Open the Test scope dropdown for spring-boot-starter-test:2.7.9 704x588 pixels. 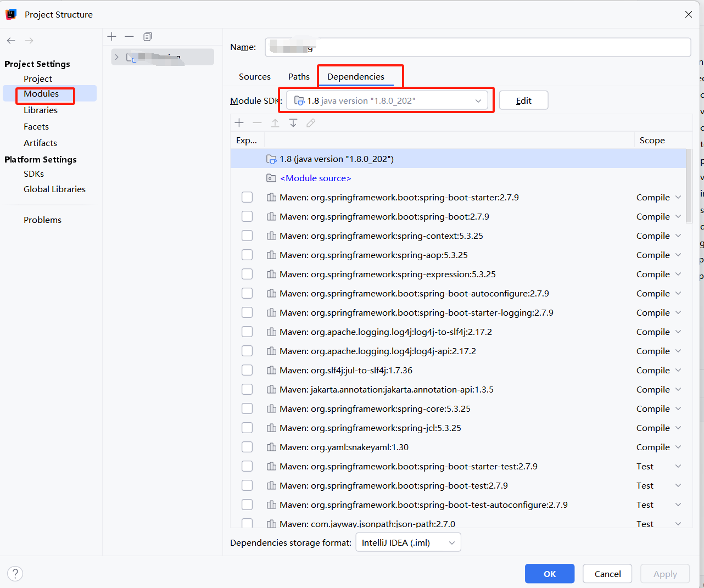(658, 466)
